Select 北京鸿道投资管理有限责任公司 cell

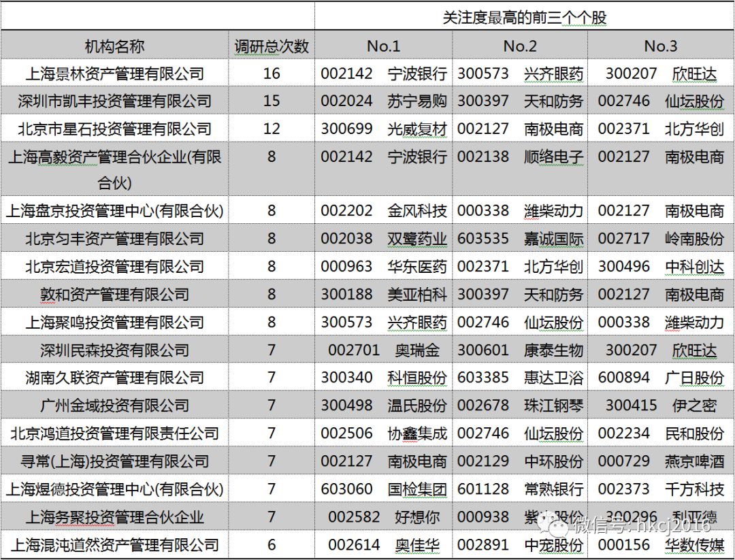tap(114, 433)
